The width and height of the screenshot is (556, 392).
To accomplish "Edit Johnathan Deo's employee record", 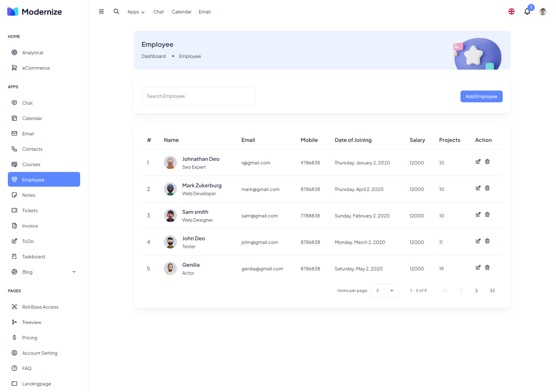I will pos(478,162).
